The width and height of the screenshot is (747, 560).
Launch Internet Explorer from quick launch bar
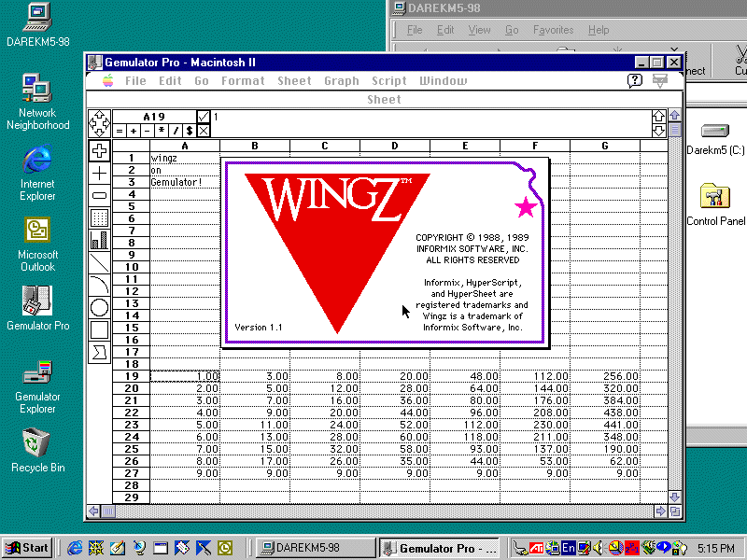(75, 548)
